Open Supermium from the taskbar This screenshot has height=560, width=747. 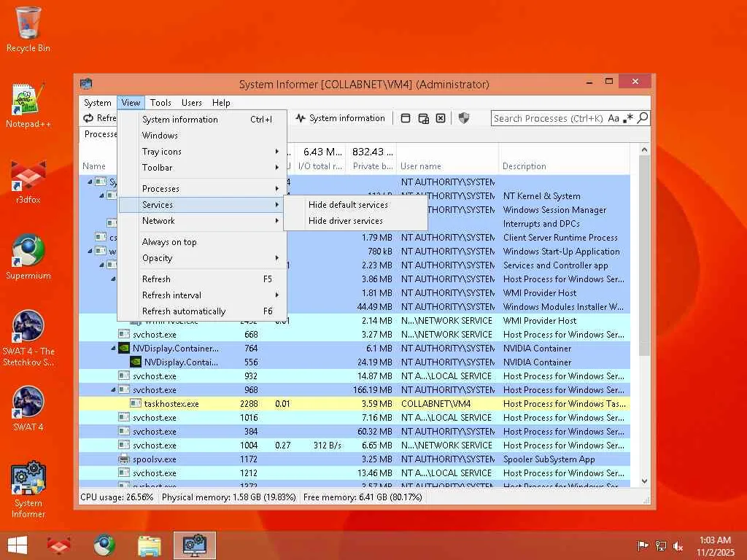click(x=104, y=545)
